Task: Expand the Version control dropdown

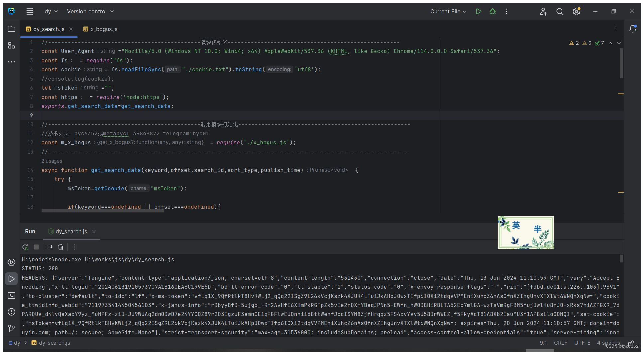Action: coord(90,11)
